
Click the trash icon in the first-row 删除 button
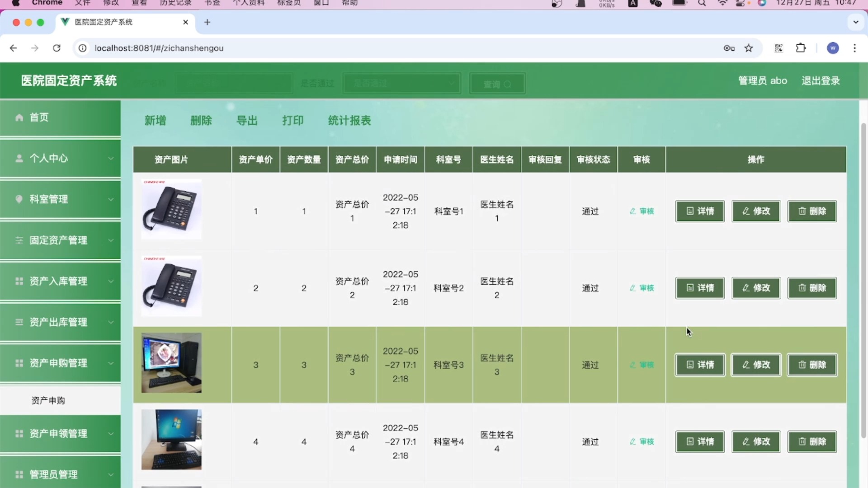point(802,211)
